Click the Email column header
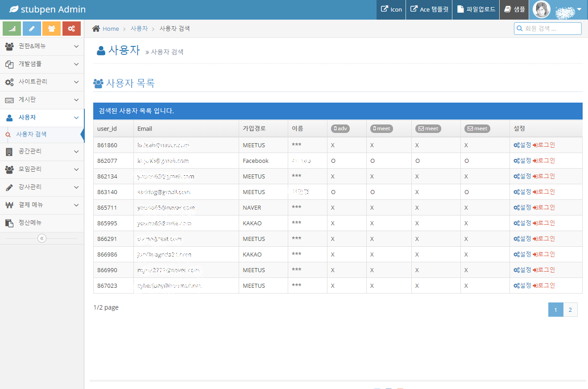The width and height of the screenshot is (588, 389). click(x=186, y=128)
